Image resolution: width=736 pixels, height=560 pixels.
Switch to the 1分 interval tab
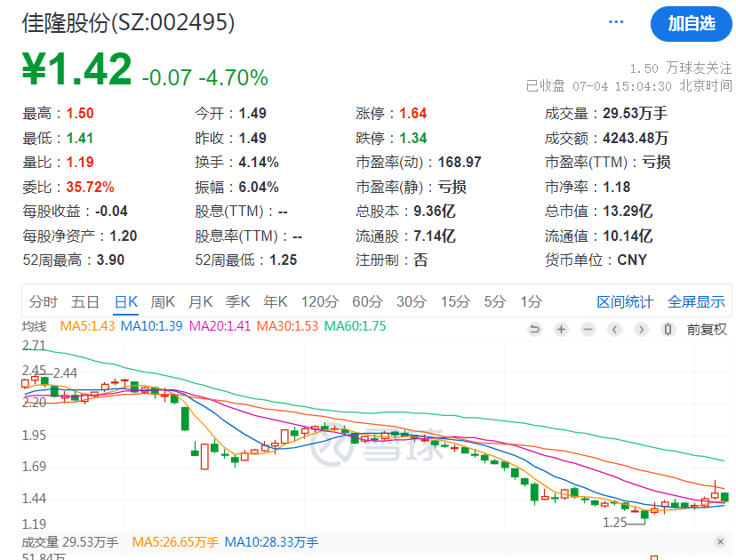pyautogui.click(x=531, y=301)
